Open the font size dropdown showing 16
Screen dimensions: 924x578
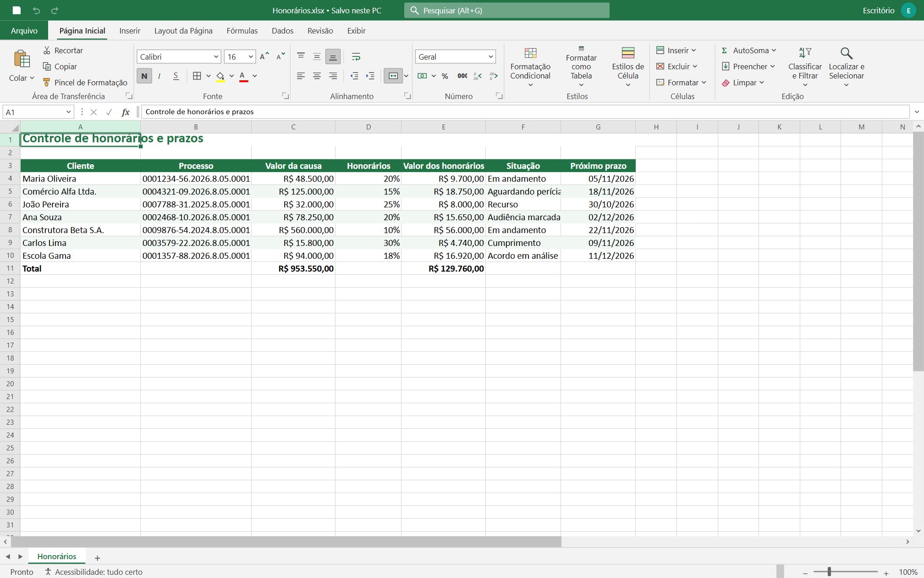click(x=251, y=56)
